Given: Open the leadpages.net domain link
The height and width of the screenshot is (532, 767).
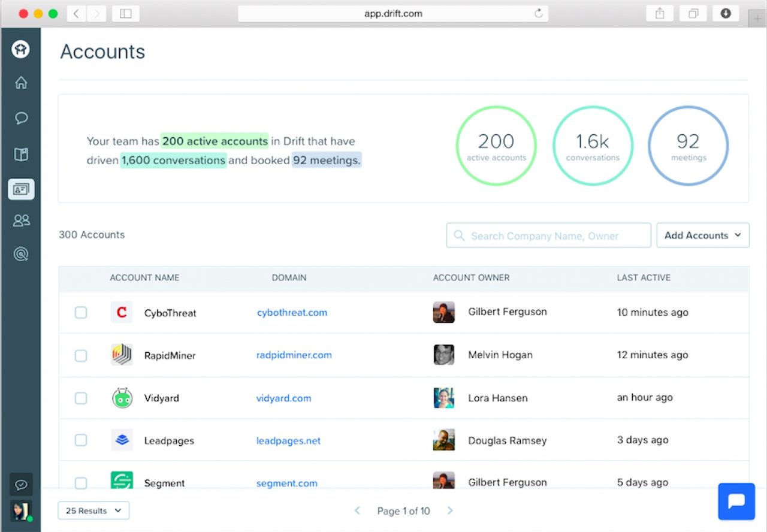Looking at the screenshot, I should [288, 441].
